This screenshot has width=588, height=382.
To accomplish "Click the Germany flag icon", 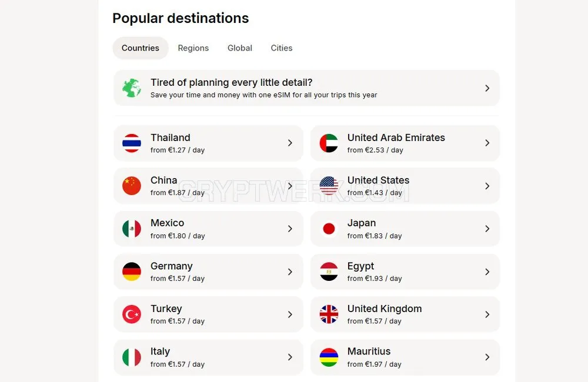I will (132, 272).
